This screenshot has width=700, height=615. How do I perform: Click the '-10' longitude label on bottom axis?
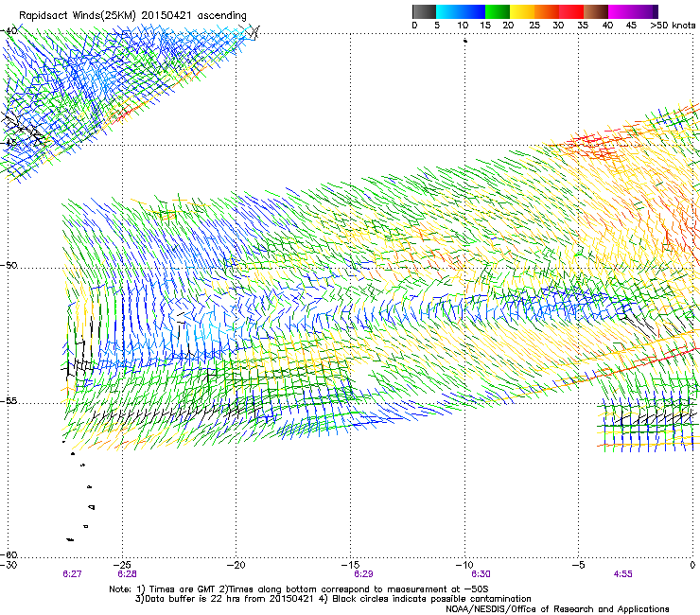pyautogui.click(x=464, y=565)
